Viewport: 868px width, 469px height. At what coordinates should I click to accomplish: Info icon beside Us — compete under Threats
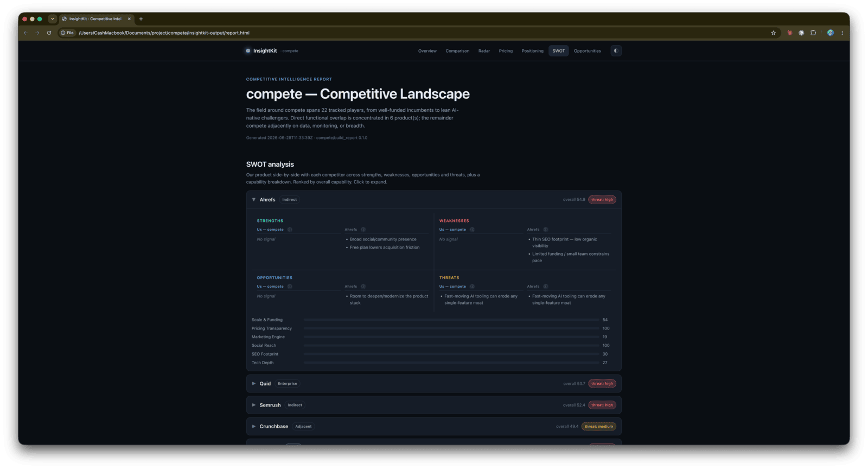point(472,287)
